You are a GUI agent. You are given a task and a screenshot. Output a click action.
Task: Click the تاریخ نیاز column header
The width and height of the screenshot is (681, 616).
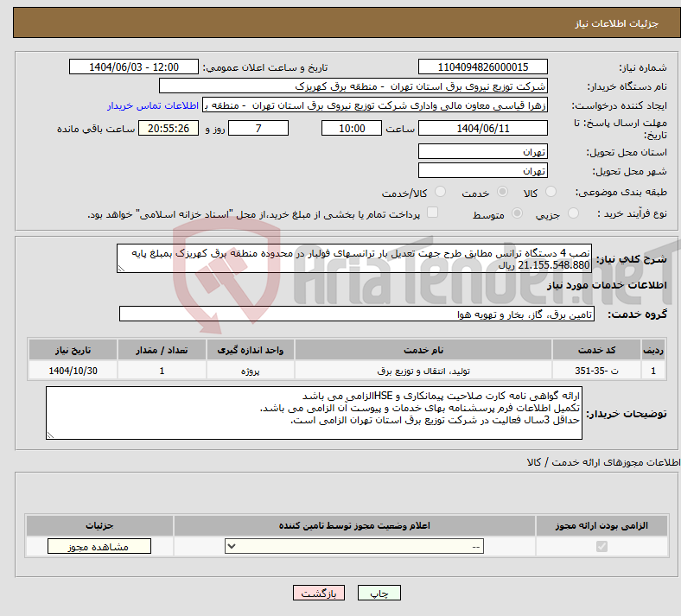coord(73,350)
